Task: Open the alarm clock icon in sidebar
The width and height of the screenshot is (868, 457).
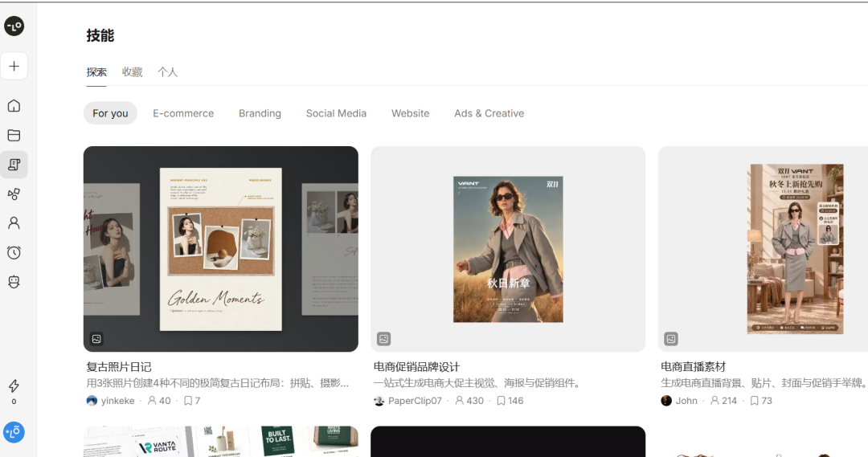Action: tap(14, 252)
